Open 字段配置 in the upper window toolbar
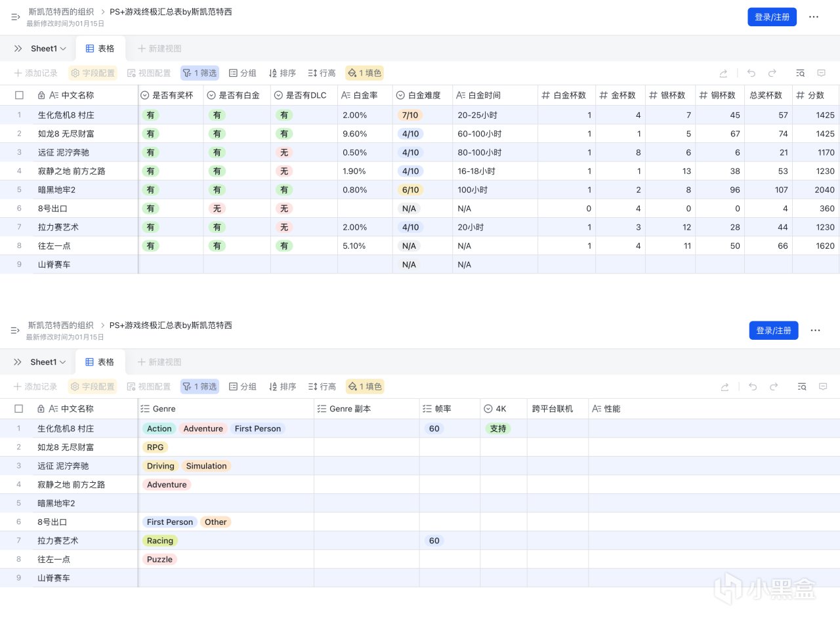Viewport: 840px width, 620px height. click(93, 73)
